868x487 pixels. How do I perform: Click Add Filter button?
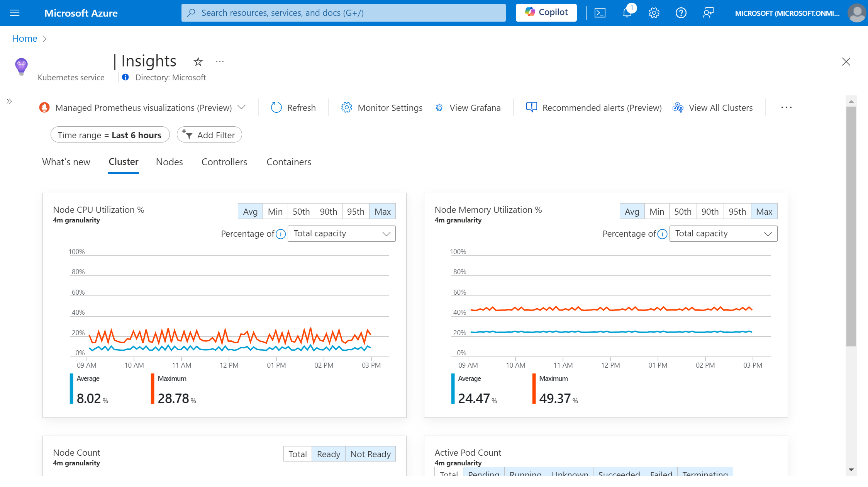click(x=210, y=135)
